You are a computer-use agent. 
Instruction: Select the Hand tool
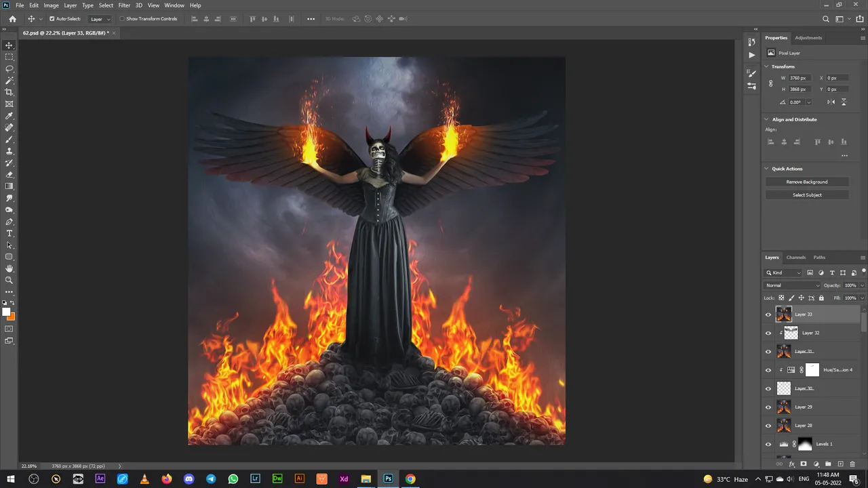tap(9, 268)
